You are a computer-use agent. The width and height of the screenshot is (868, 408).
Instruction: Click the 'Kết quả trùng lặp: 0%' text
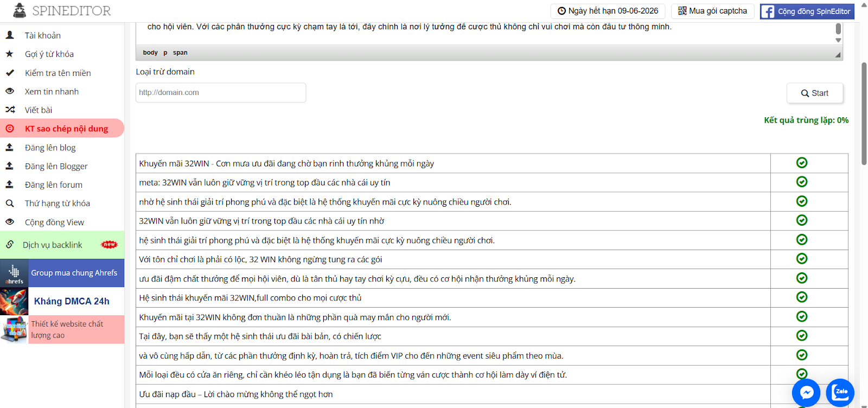coord(806,120)
